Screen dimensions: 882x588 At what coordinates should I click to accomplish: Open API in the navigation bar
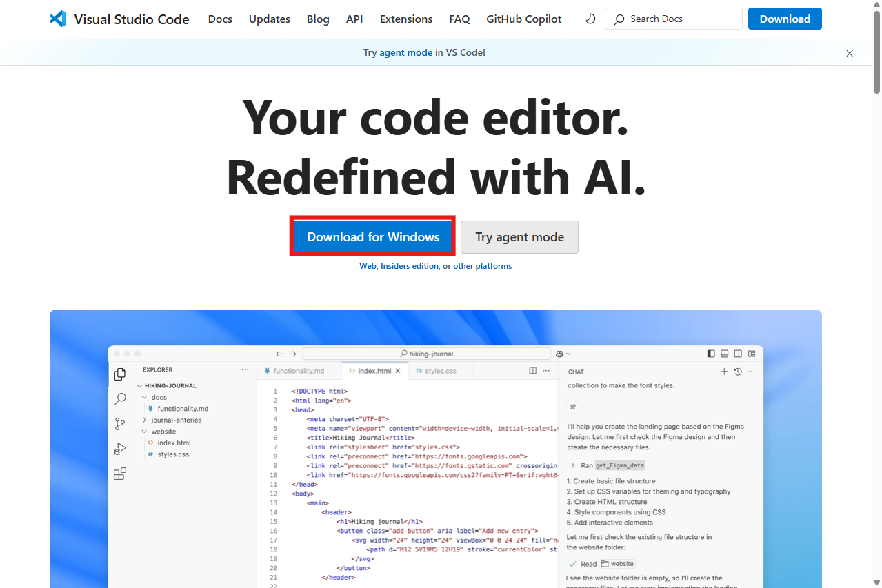pyautogui.click(x=354, y=19)
